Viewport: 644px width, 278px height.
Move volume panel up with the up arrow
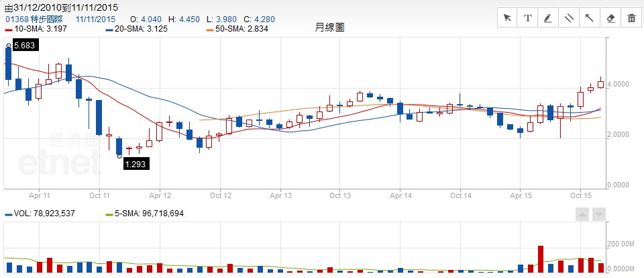(x=583, y=214)
